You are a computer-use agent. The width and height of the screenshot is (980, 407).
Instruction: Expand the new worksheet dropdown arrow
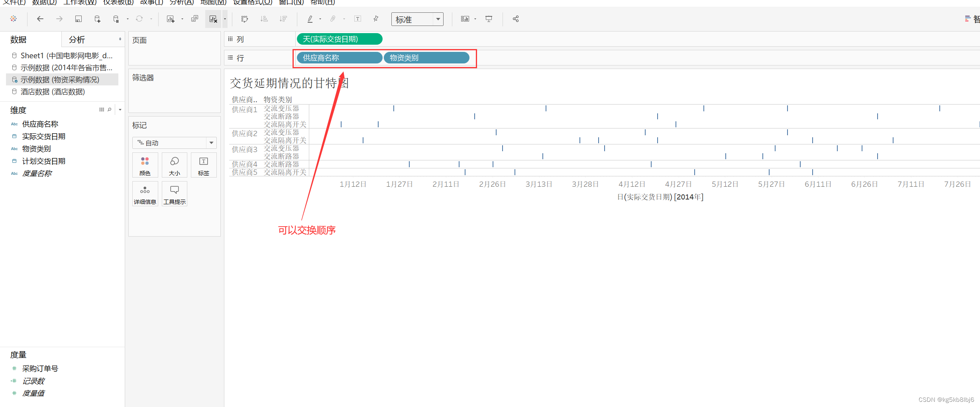(182, 19)
